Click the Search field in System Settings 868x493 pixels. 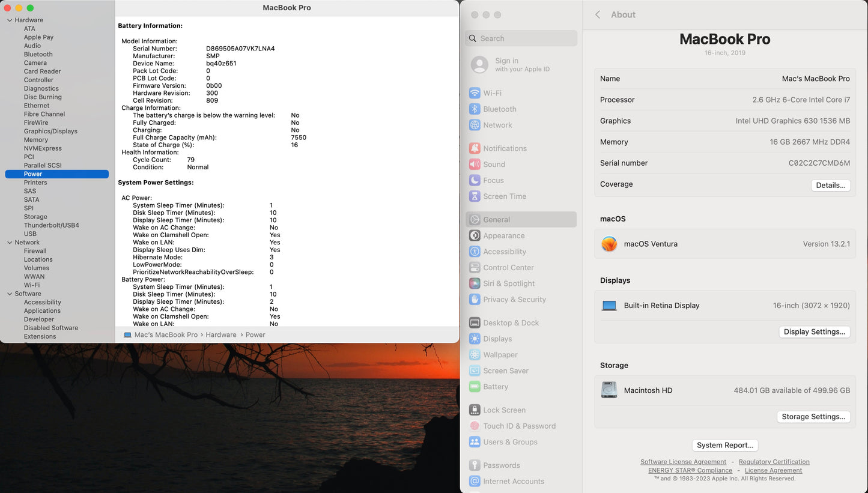click(521, 38)
